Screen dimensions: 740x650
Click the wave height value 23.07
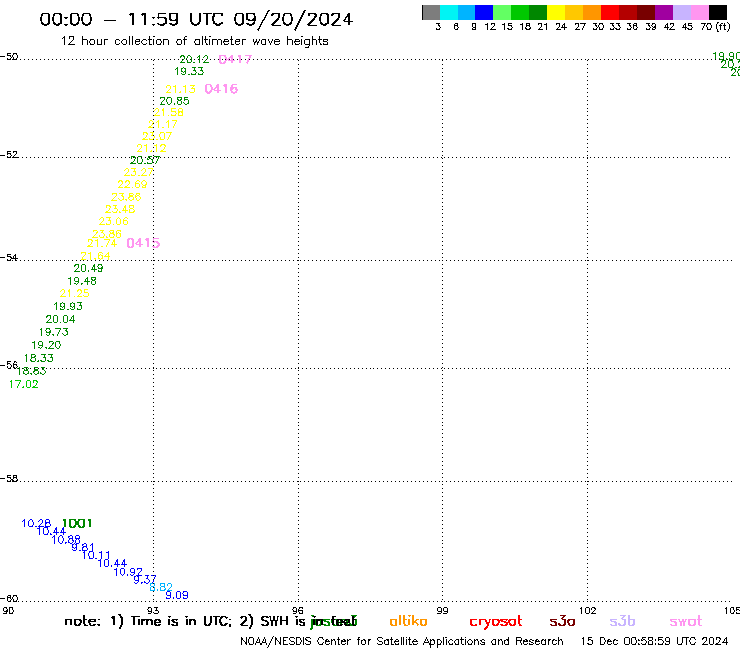157,136
